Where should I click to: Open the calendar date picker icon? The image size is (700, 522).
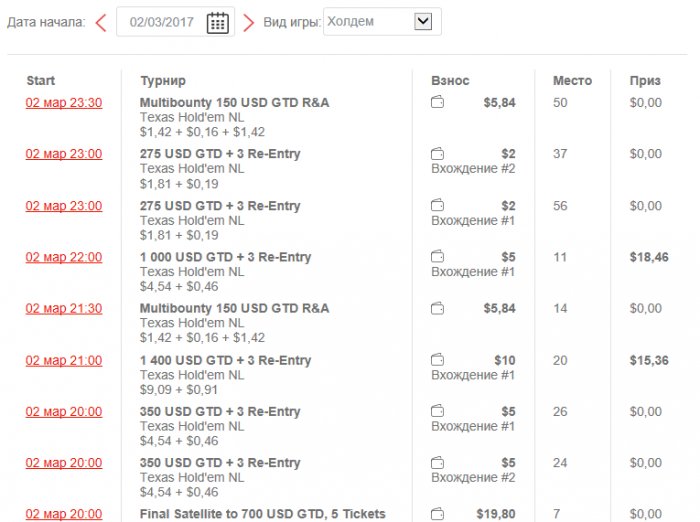tap(217, 22)
